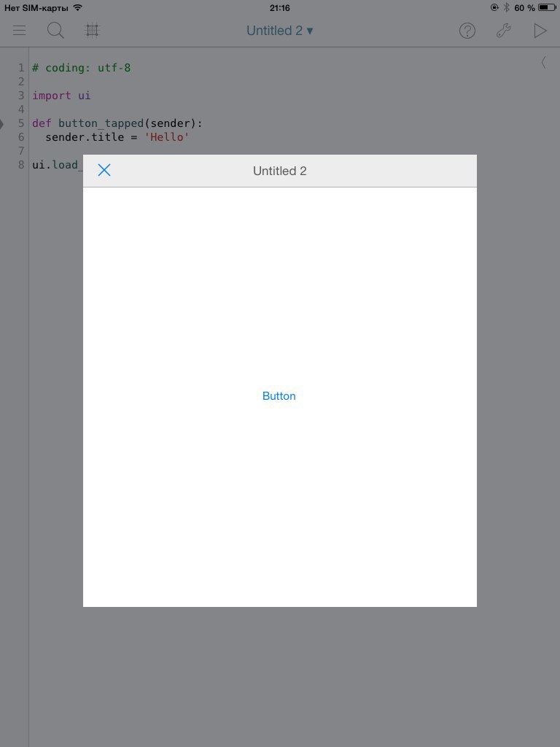Tap the '# coding: utf-8' comment line
This screenshot has width=560, height=747.
point(82,68)
